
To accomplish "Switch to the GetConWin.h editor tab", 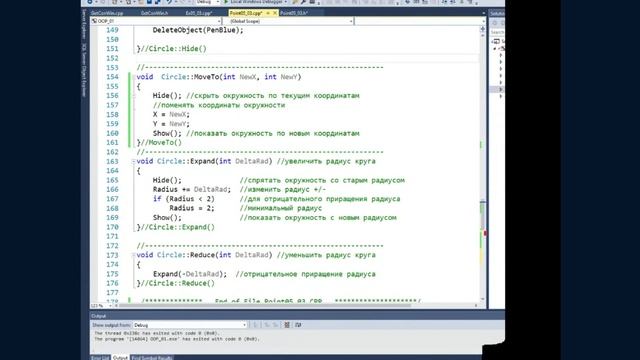I will (x=154, y=13).
